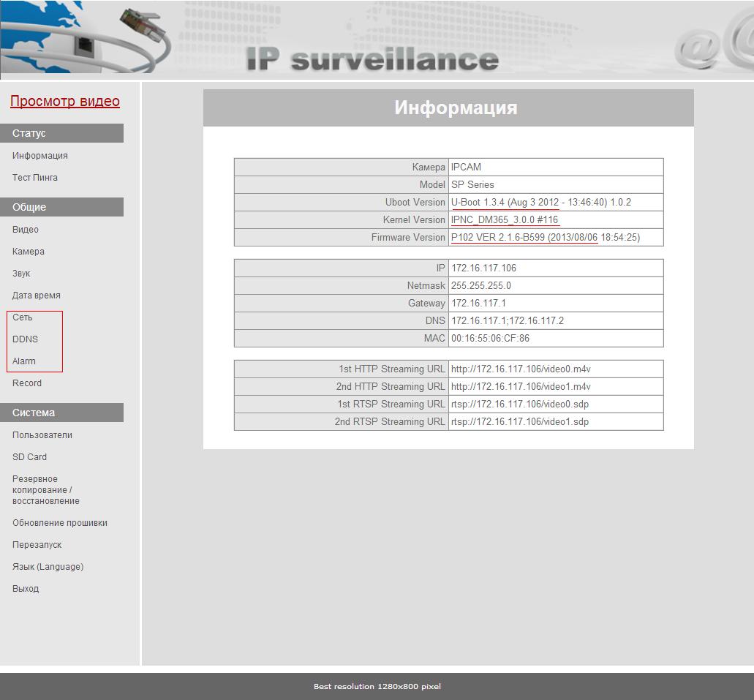Select SD Card in sidebar

pos(29,457)
